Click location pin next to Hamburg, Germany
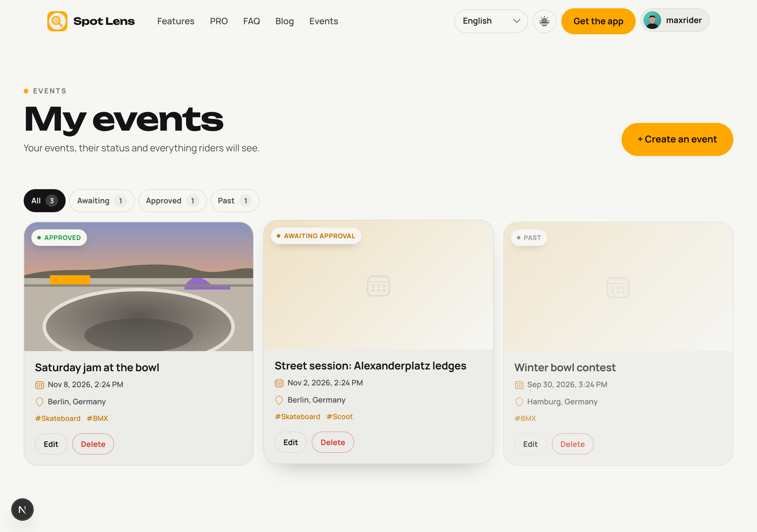Screen dimensions: 757x532 [519, 402]
